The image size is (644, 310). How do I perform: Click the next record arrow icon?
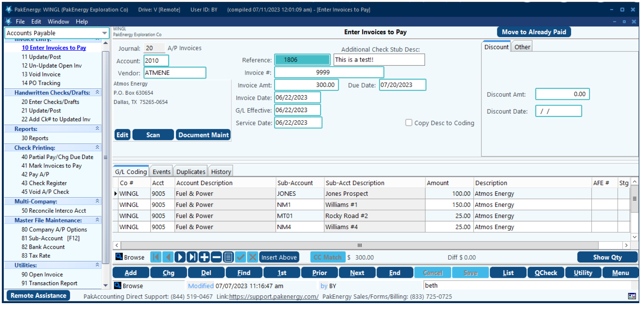click(x=180, y=257)
